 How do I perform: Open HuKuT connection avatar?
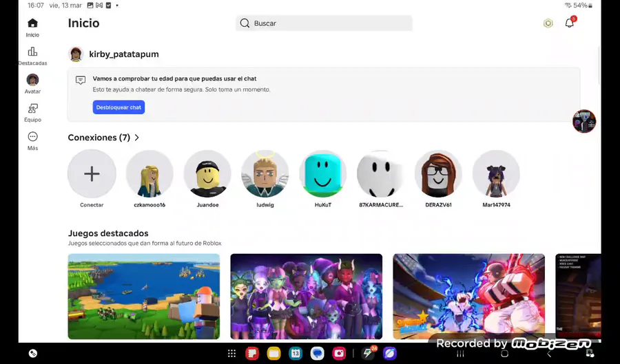[x=323, y=173]
